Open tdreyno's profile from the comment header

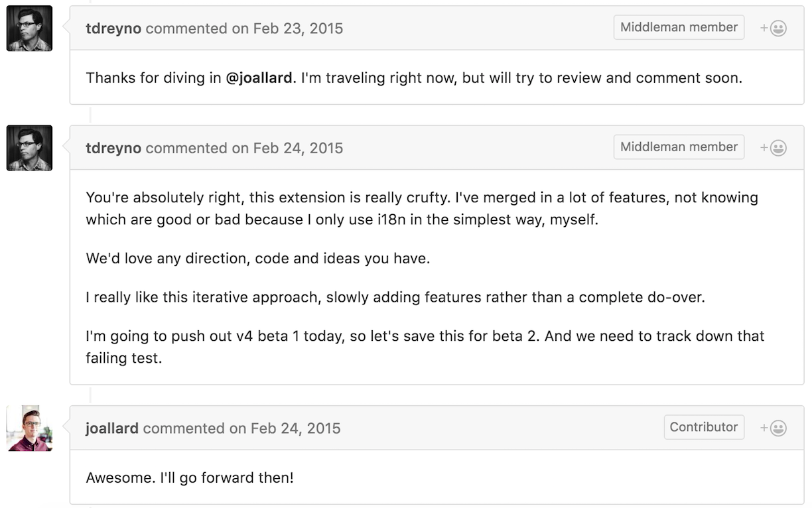click(113, 28)
